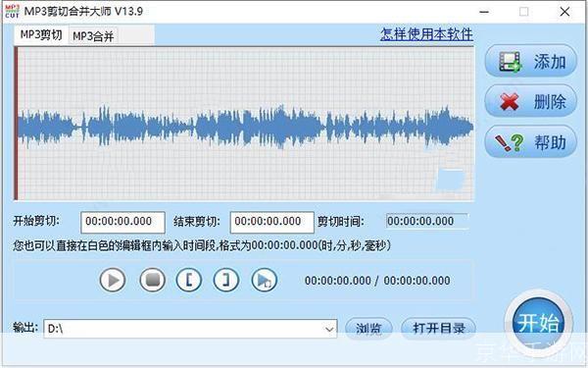The height and width of the screenshot is (368, 588).
Task: Expand the output path dropdown arrow
Action: [x=329, y=330]
